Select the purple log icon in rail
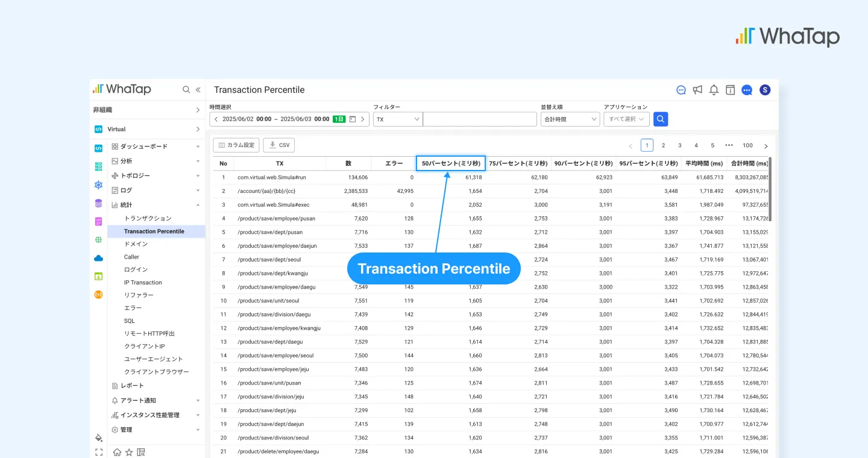 pyautogui.click(x=98, y=222)
